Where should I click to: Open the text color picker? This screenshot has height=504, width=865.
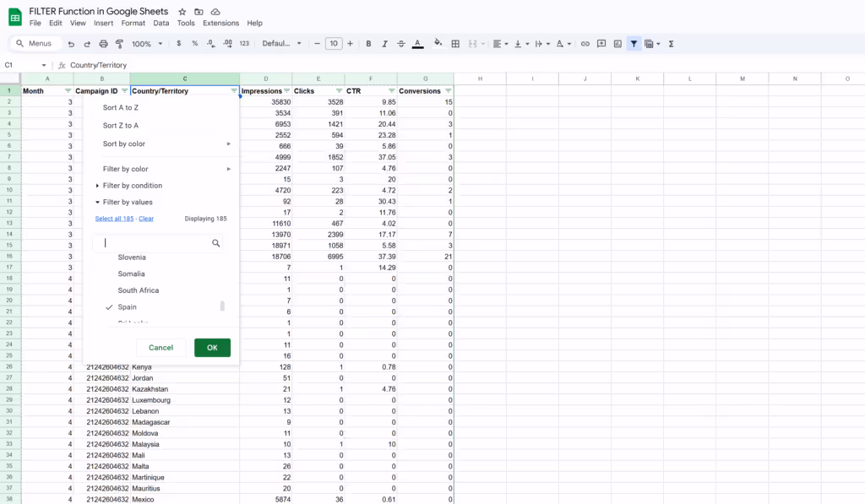(417, 43)
